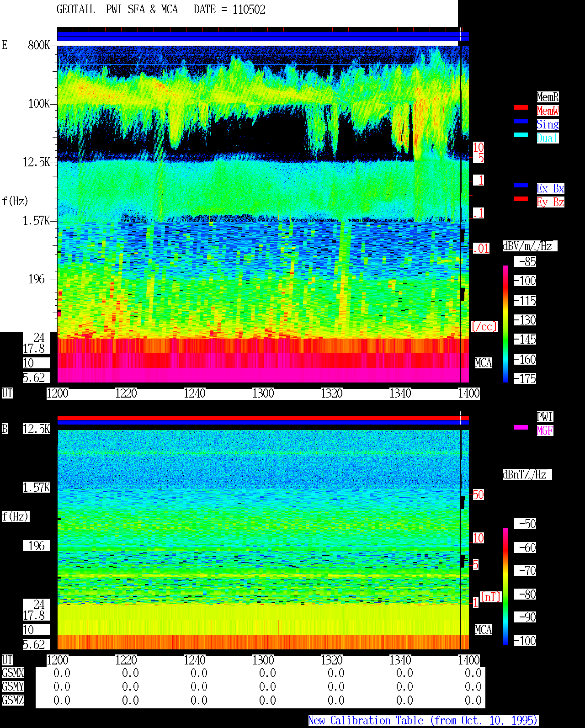Screen dimensions: 585x728
Task: Click the GSMX row label
Action: pyautogui.click(x=13, y=673)
